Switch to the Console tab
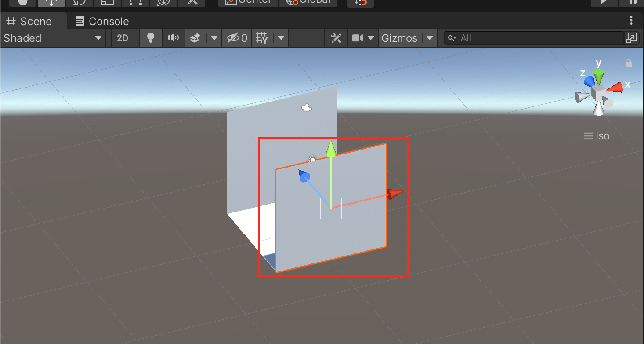The width and height of the screenshot is (644, 344). (x=102, y=21)
